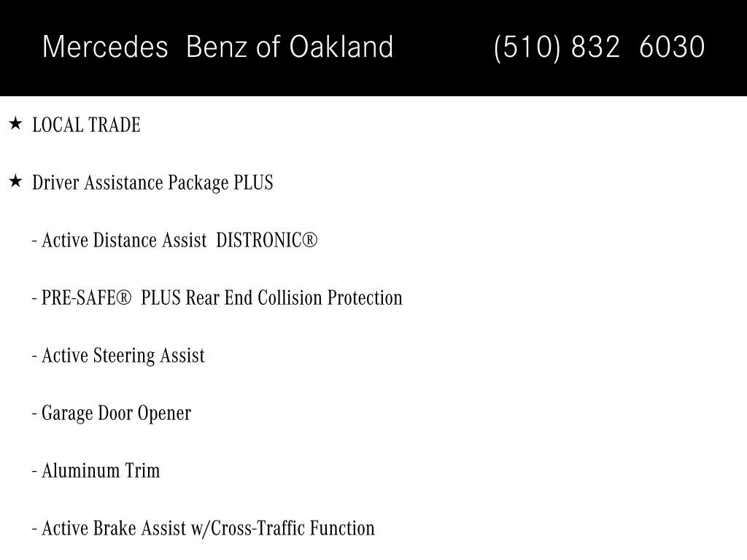Viewport: 747px width, 560px height.
Task: Click the phone number (510) 832 6030
Action: [x=600, y=47]
